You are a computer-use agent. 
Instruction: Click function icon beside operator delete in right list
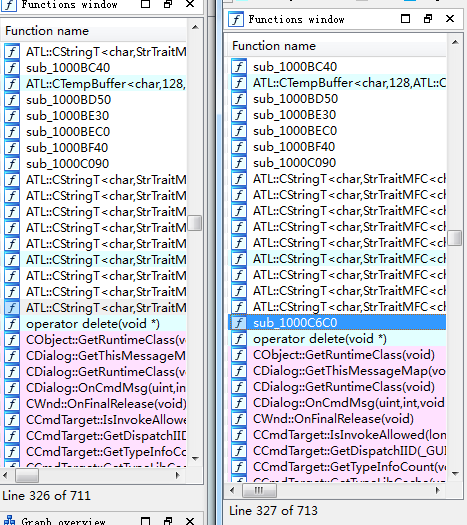pyautogui.click(x=239, y=339)
